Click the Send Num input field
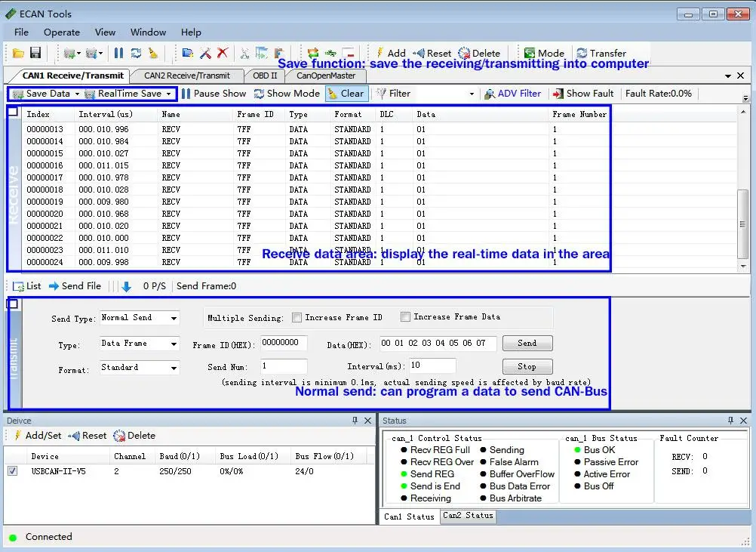 284,366
